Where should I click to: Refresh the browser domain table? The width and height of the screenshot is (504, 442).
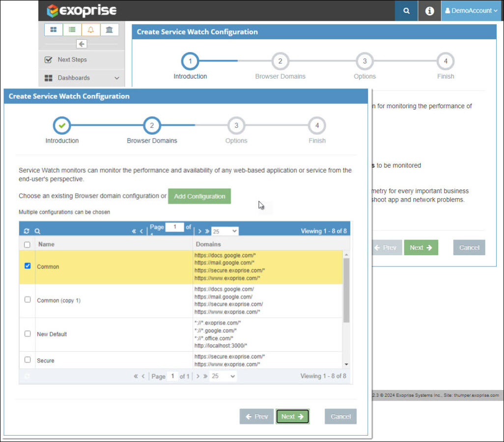27,231
